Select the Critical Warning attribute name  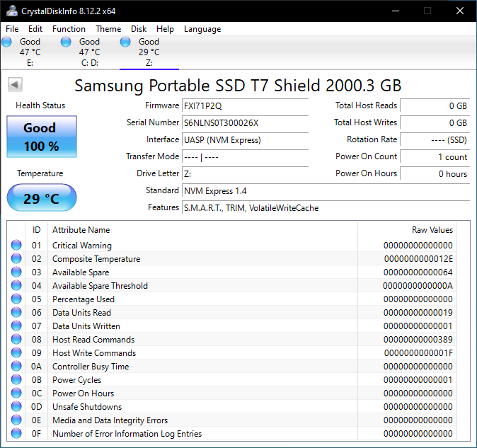[82, 246]
